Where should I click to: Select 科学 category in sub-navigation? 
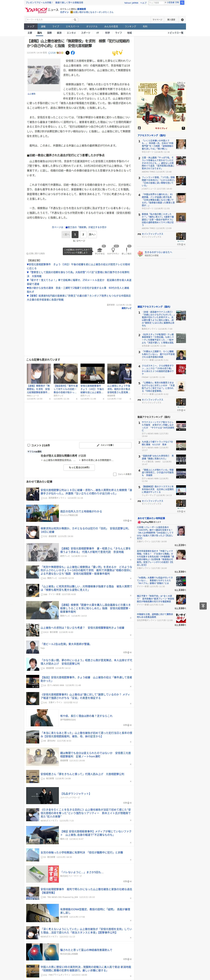[x=107, y=33]
